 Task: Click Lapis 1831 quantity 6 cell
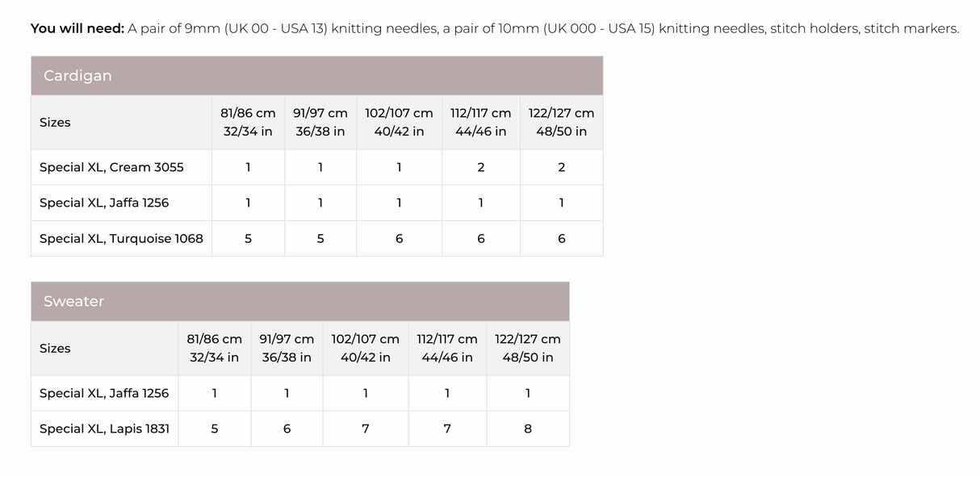(x=287, y=429)
